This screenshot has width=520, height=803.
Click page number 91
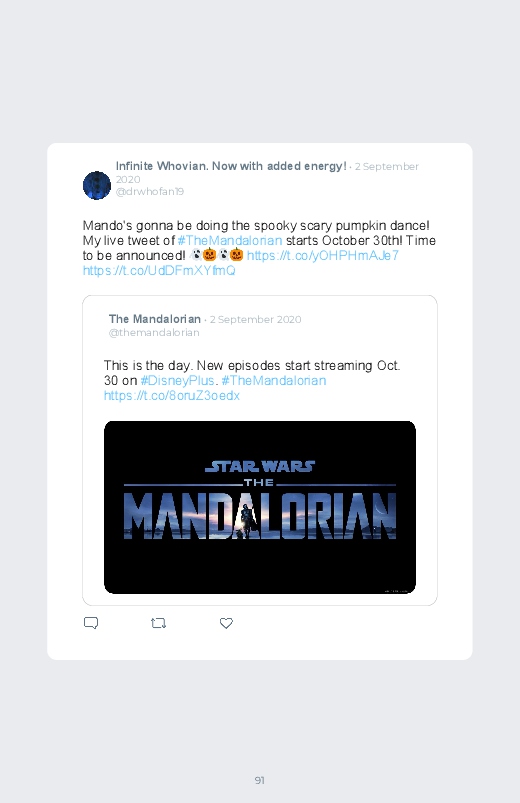click(260, 780)
